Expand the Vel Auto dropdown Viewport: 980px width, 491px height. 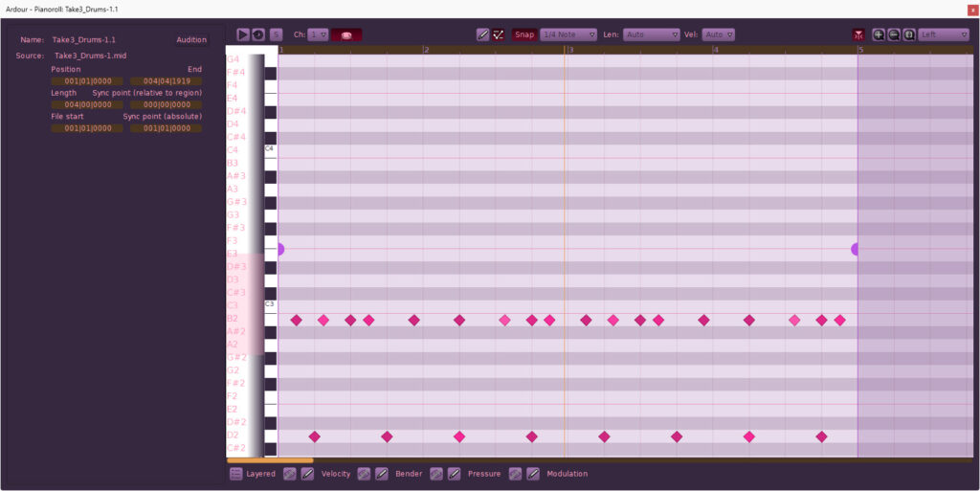tap(719, 34)
